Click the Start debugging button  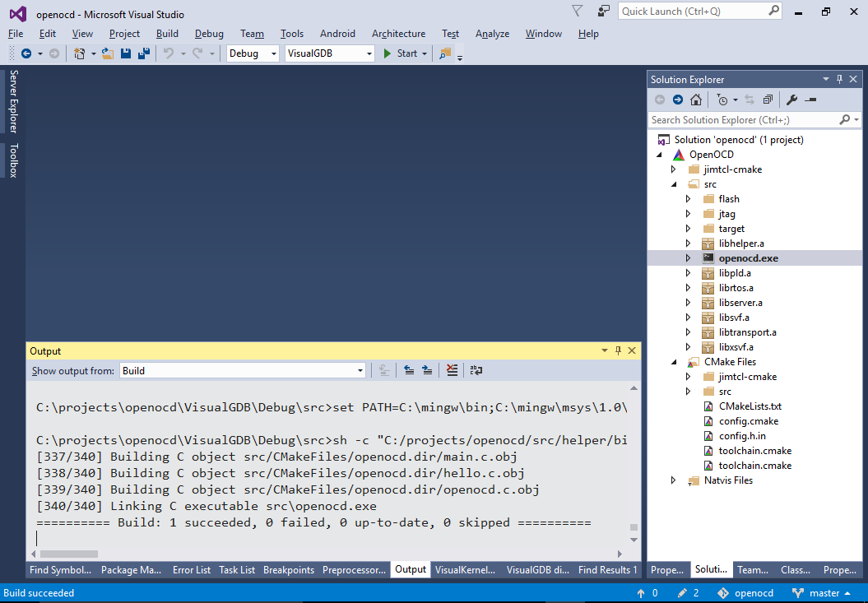[x=400, y=53]
